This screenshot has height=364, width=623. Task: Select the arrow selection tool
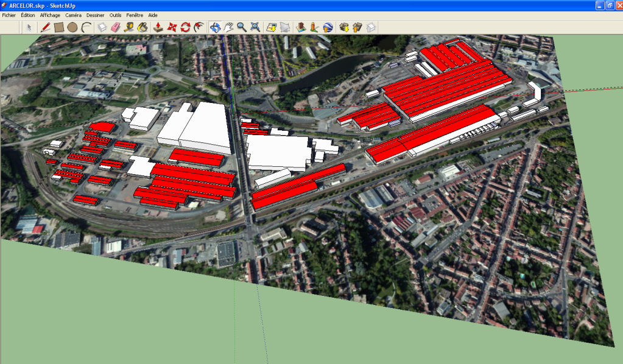point(29,27)
